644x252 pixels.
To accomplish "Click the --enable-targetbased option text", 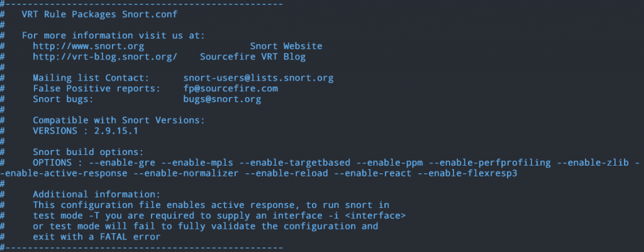I will 294,163.
